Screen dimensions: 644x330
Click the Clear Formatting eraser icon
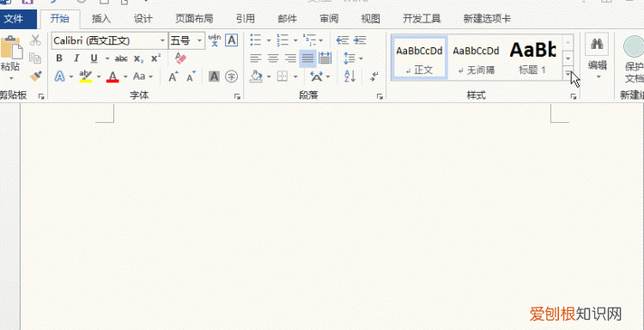[x=180, y=58]
